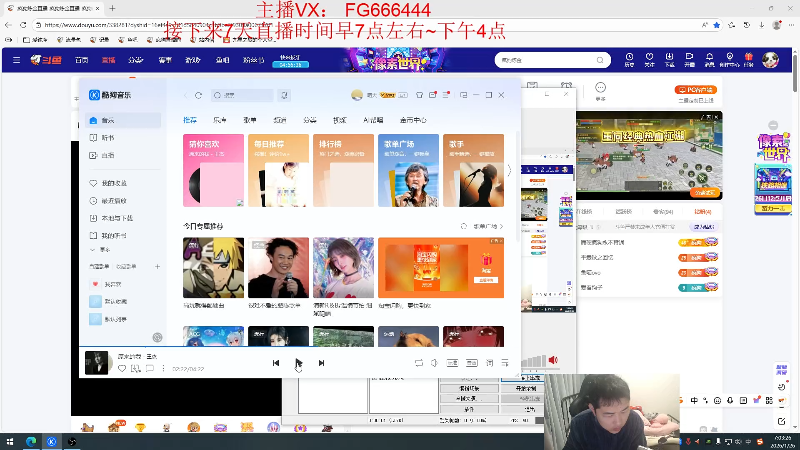The height and width of the screenshot is (450, 800).
Task: Click the Kugou search input field
Action: pos(242,95)
